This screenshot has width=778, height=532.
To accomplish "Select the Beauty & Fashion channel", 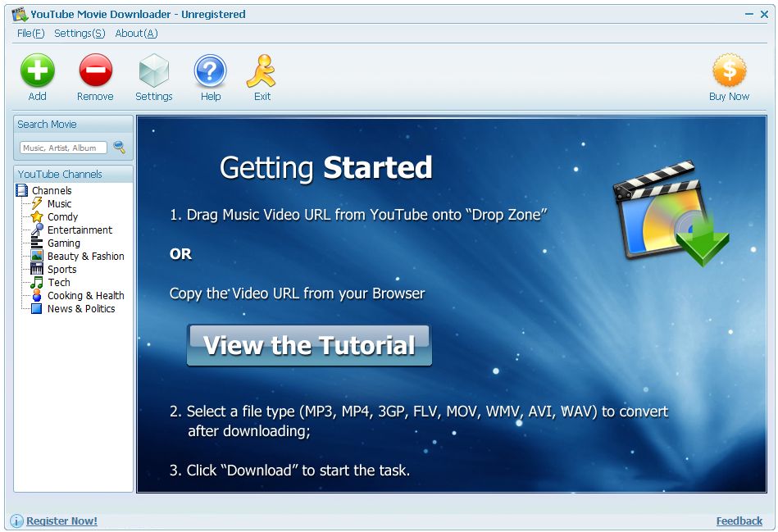I will [86, 256].
